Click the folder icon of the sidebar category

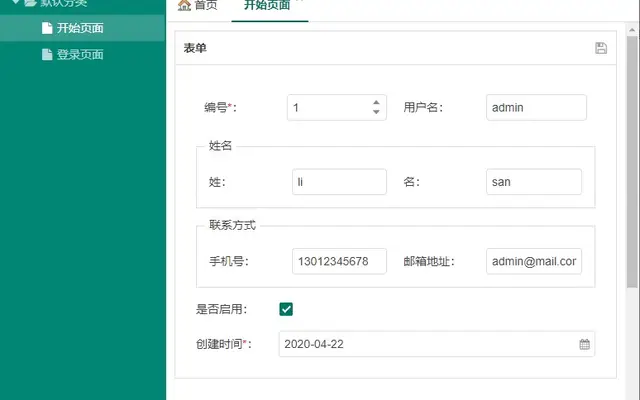pos(30,3)
